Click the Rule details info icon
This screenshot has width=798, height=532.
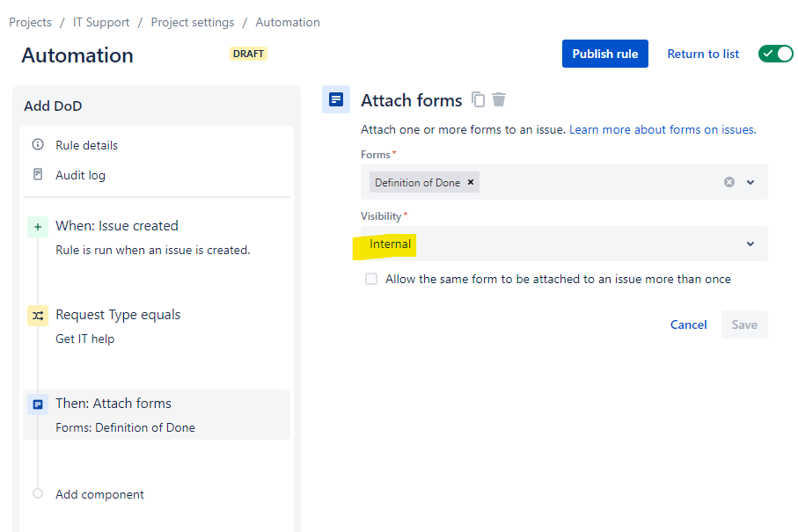click(38, 144)
